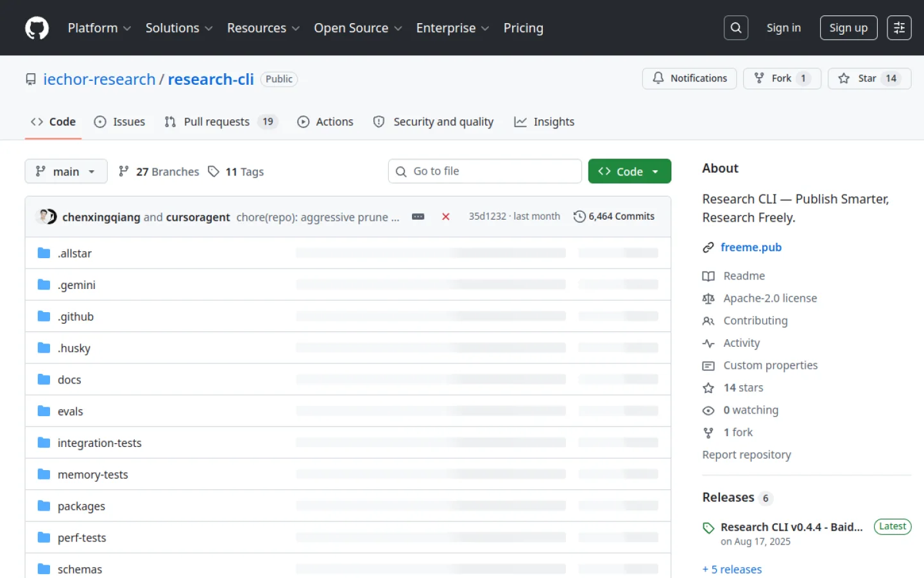Open the search magnifier button
924x578 pixels.
736,28
